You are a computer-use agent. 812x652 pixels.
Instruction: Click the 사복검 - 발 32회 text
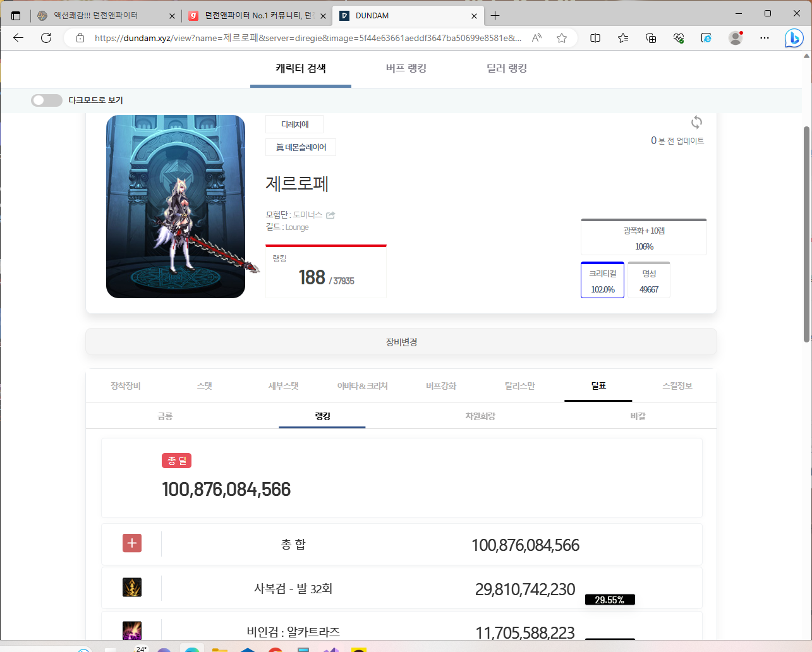293,589
